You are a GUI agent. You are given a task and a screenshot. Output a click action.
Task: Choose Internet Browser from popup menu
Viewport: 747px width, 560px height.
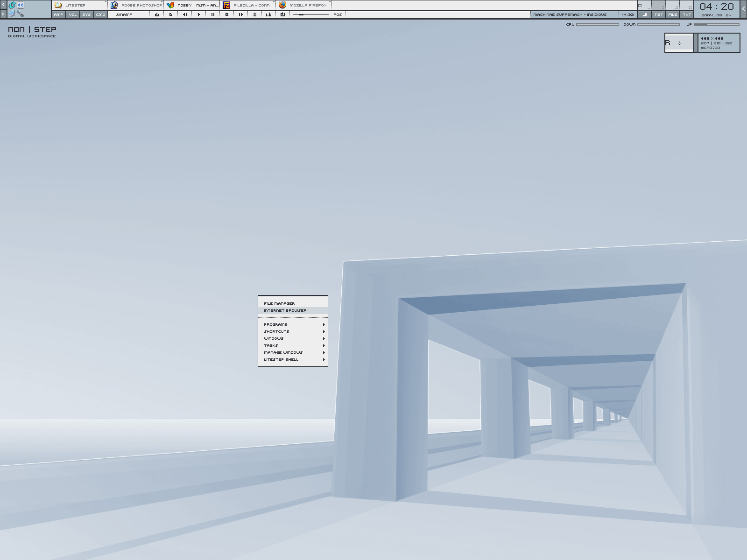285,310
